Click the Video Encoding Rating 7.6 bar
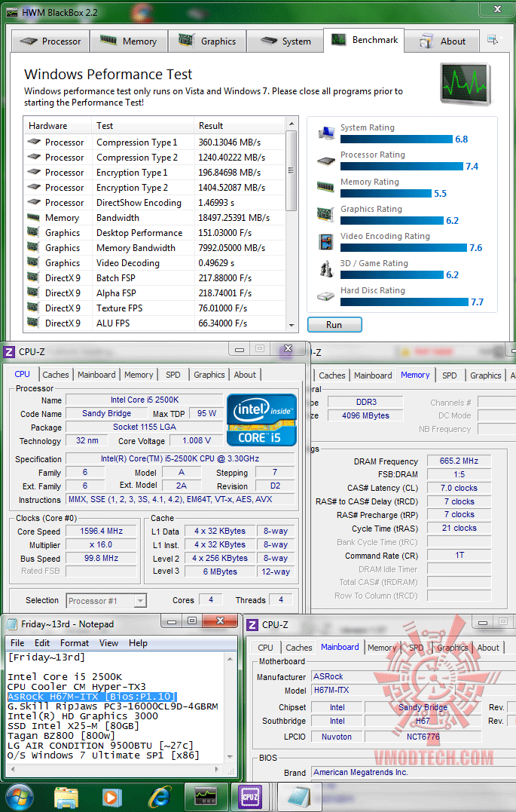This screenshot has height=812, width=516. (x=403, y=248)
